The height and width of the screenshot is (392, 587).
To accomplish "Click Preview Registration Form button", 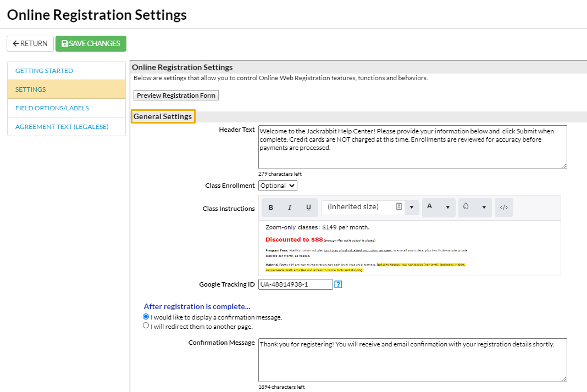I will 176,96.
